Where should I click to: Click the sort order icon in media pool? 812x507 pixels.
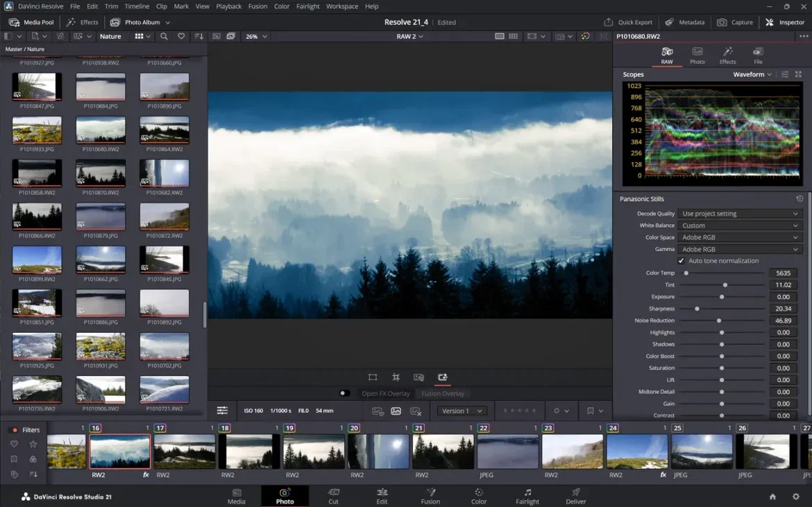(x=199, y=36)
